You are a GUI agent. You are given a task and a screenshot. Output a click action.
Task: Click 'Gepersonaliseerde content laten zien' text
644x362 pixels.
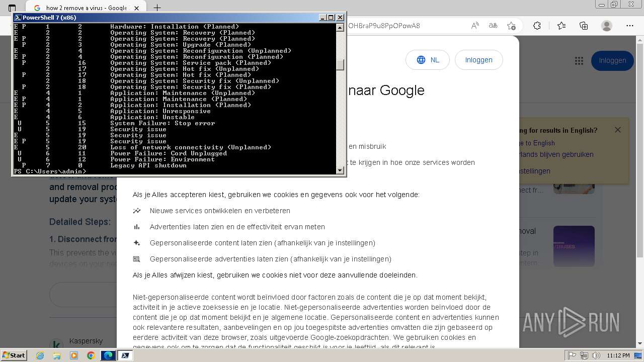point(262,243)
